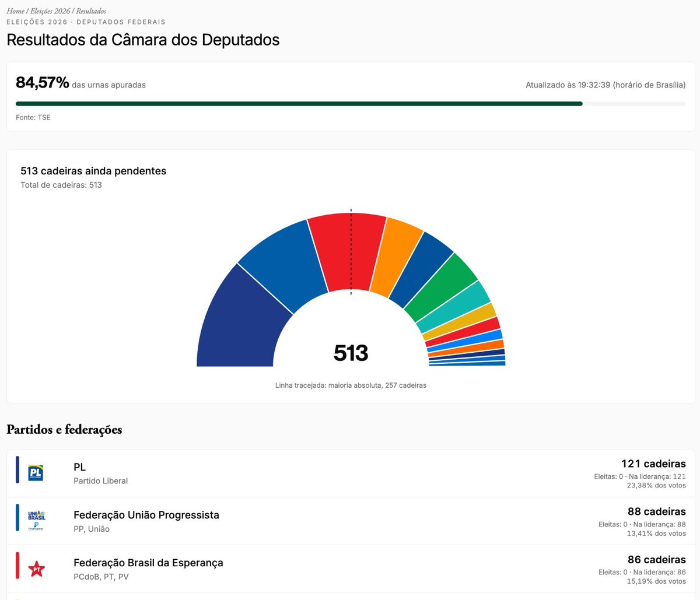Click "15,19% dos votos"
This screenshot has width=700, height=600.
click(656, 581)
